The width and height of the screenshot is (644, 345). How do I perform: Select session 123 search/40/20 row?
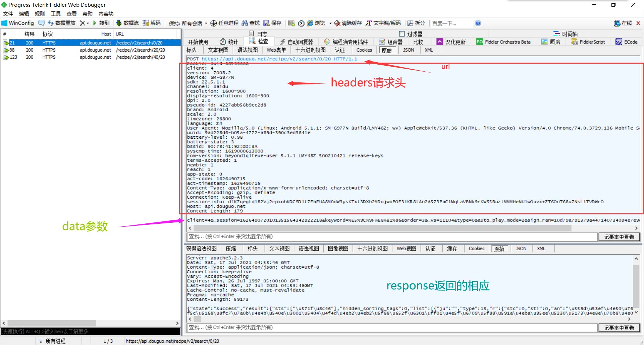click(x=91, y=57)
